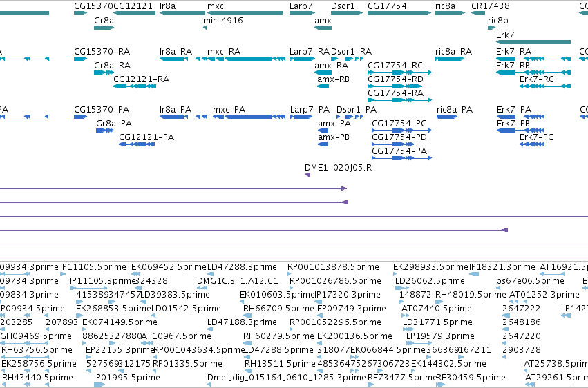Image resolution: width=588 pixels, height=388 pixels.
Task: Select transcript CG15370-RA
Action: [x=102, y=51]
